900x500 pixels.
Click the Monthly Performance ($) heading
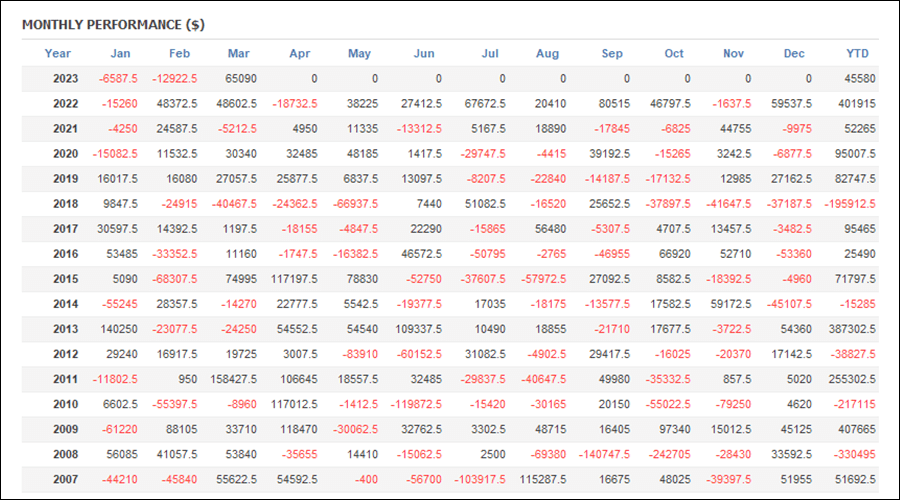(x=113, y=25)
